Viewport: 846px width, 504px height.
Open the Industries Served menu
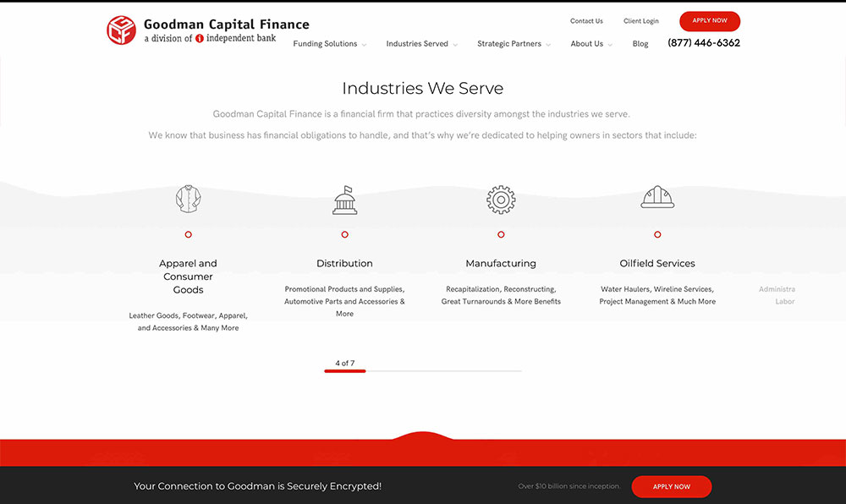pyautogui.click(x=417, y=44)
